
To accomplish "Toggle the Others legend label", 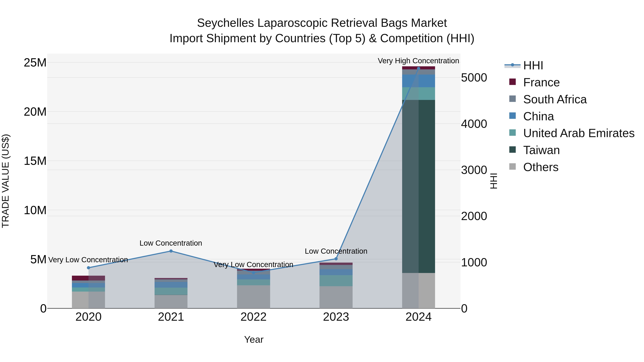I will tap(541, 167).
